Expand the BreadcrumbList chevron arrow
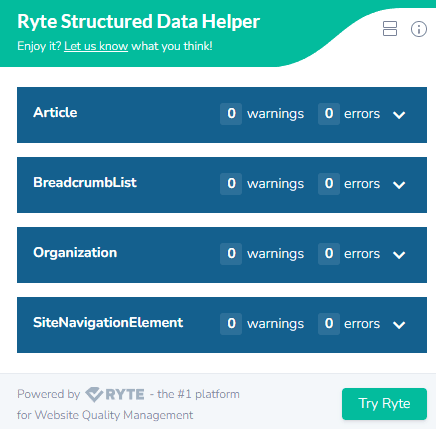Screen dimensions: 436x429 coord(399,185)
